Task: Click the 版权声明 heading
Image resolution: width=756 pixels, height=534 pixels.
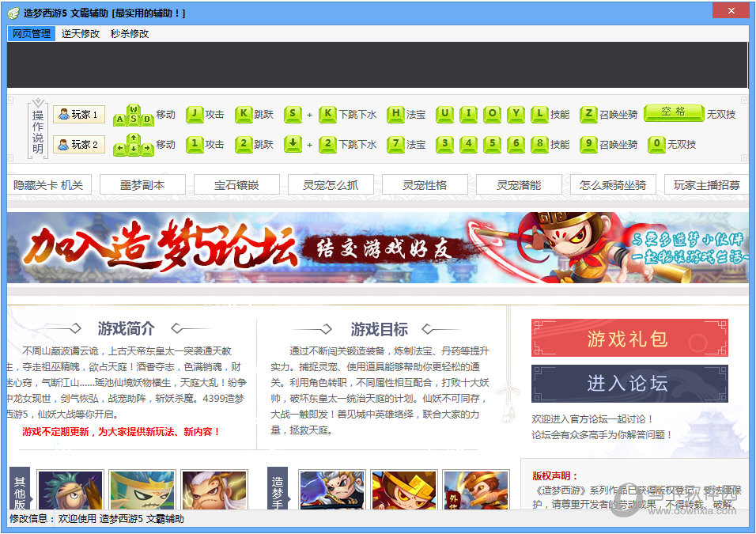Action: point(555,475)
